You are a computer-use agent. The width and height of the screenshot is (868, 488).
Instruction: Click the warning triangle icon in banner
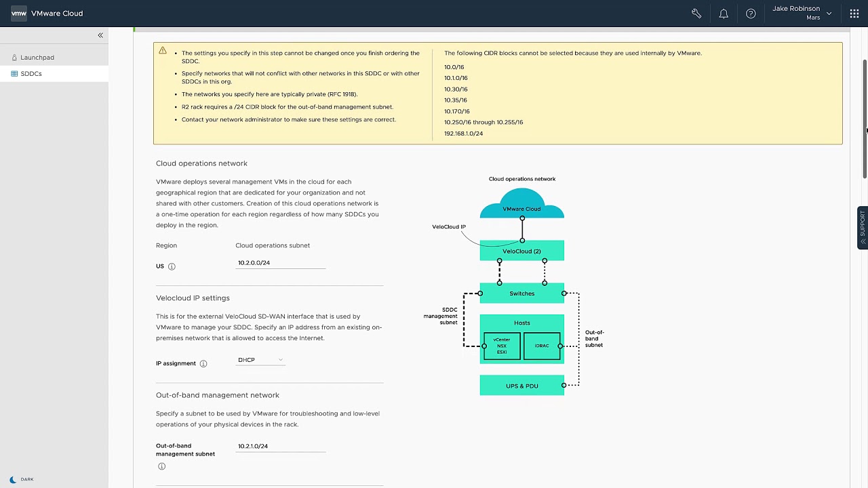pos(163,51)
